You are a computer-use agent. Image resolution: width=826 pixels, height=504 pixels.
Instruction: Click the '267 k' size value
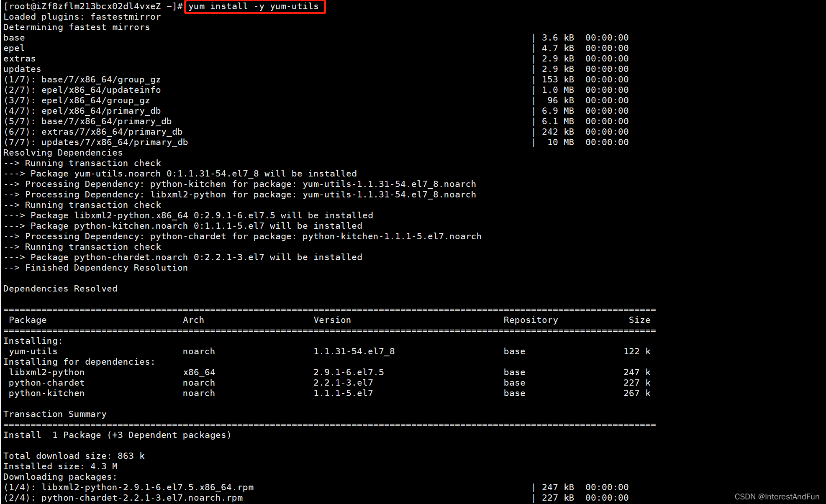coord(637,393)
